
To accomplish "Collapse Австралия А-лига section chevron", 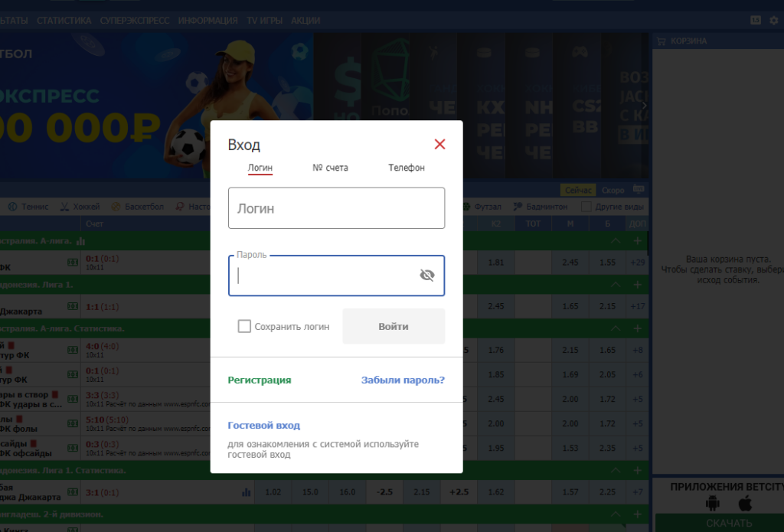I will coord(616,241).
